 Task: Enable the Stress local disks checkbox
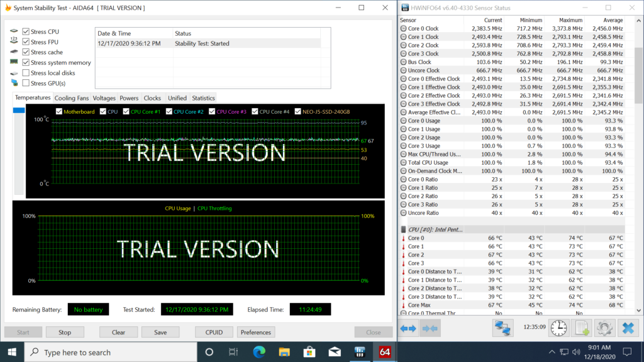click(x=26, y=73)
